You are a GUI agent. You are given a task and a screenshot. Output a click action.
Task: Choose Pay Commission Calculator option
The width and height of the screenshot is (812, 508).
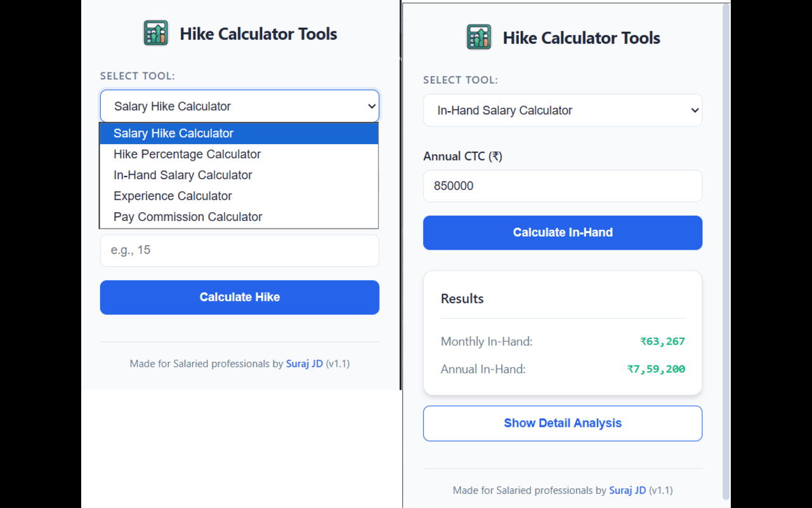[188, 217]
